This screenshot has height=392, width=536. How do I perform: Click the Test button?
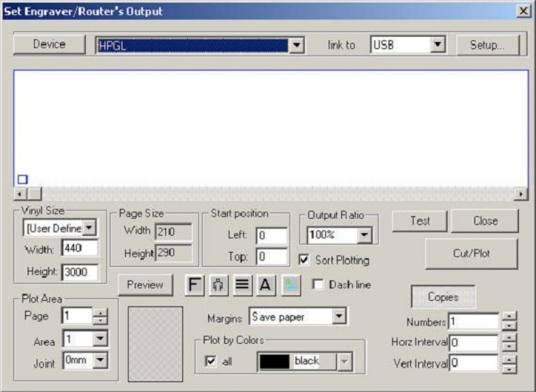pyautogui.click(x=420, y=221)
